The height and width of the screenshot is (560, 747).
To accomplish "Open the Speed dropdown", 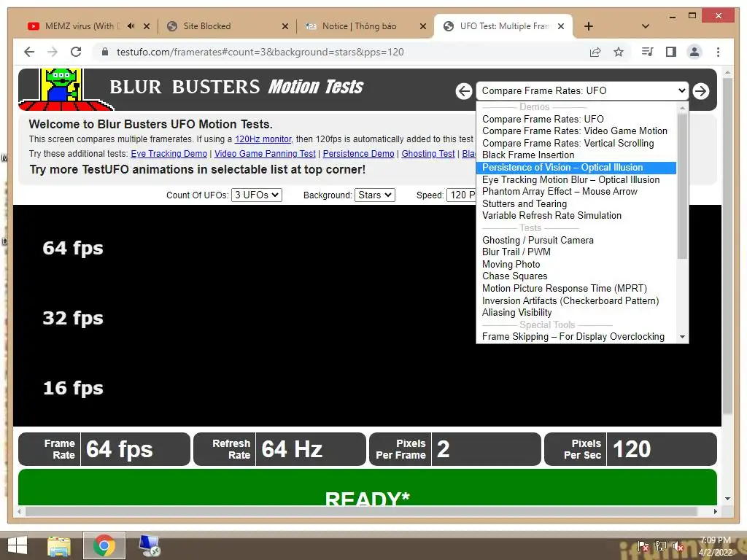I will click(461, 195).
